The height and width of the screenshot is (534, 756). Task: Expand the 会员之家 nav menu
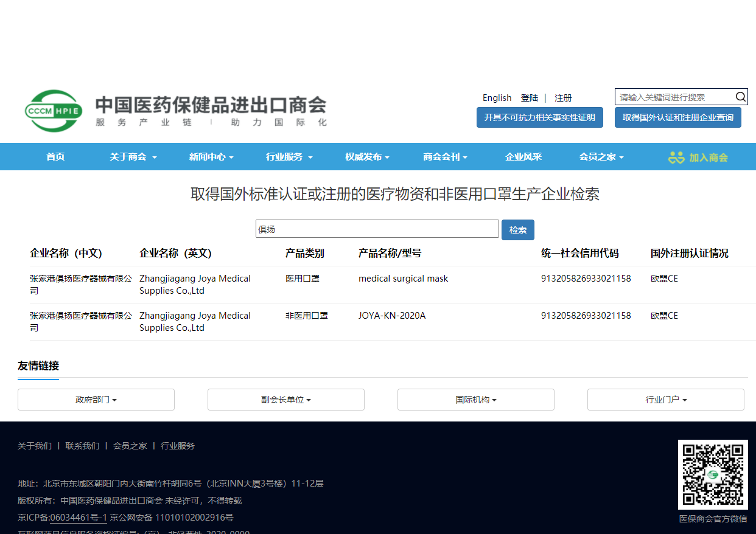[601, 157]
